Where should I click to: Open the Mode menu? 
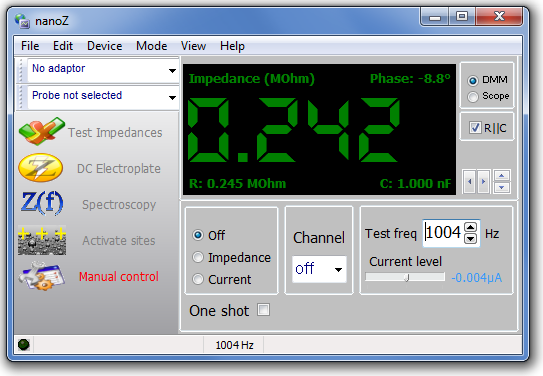[x=151, y=46]
